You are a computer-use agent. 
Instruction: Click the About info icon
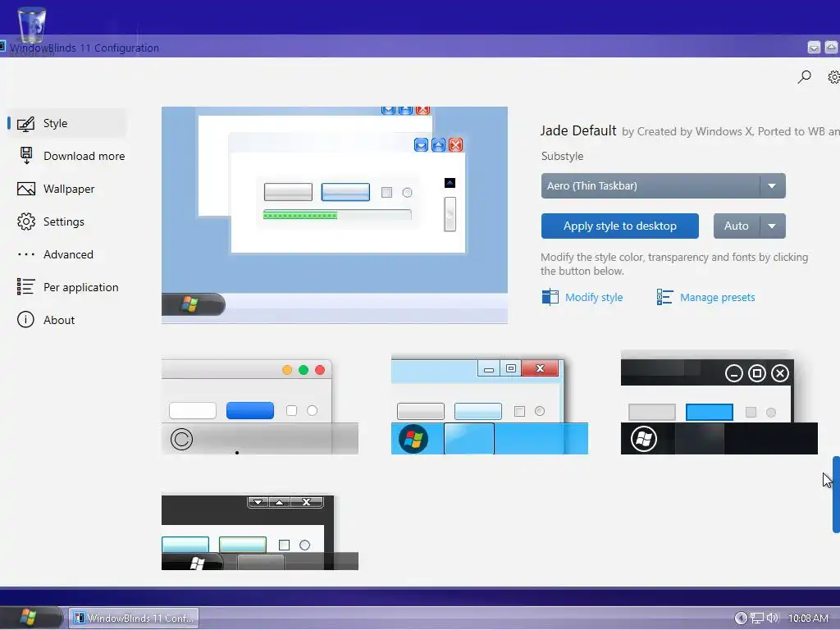pyautogui.click(x=25, y=320)
